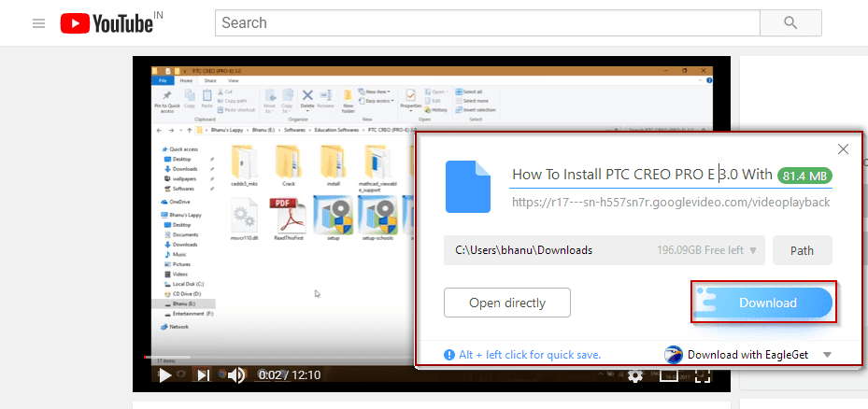The width and height of the screenshot is (868, 409).
Task: Click the Paste icon in Explorer ribbon
Action: click(x=207, y=98)
